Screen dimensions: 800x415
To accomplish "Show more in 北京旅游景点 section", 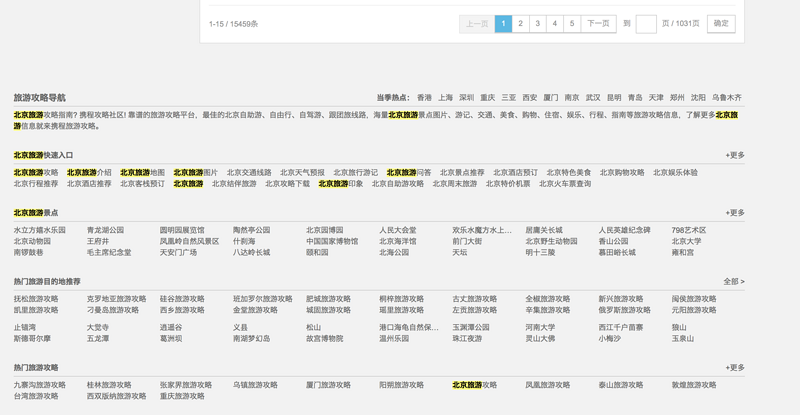I will 735,213.
